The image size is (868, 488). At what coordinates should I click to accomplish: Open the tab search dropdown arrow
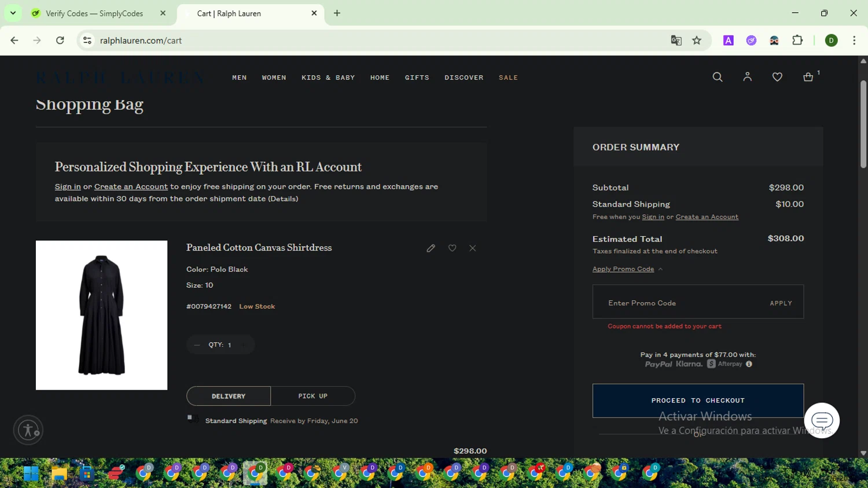point(13,13)
